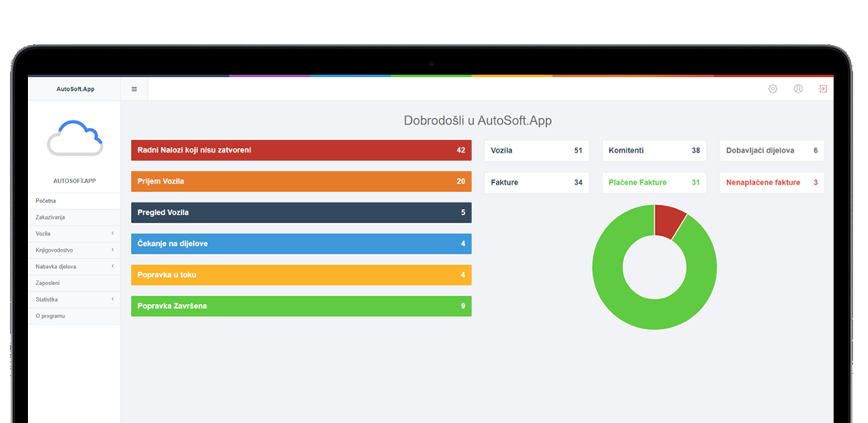868x423 pixels.
Task: Open the green Popravka Završena bar
Action: click(301, 306)
